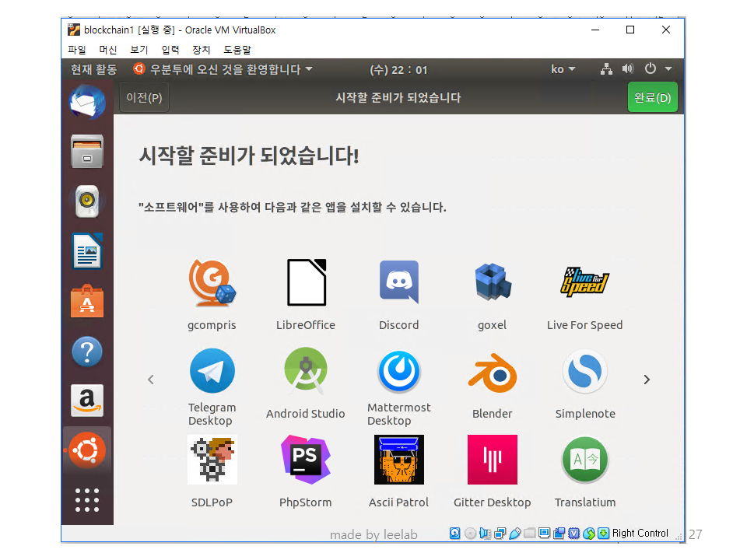
Task: Choose the Blender app icon
Action: point(493,373)
